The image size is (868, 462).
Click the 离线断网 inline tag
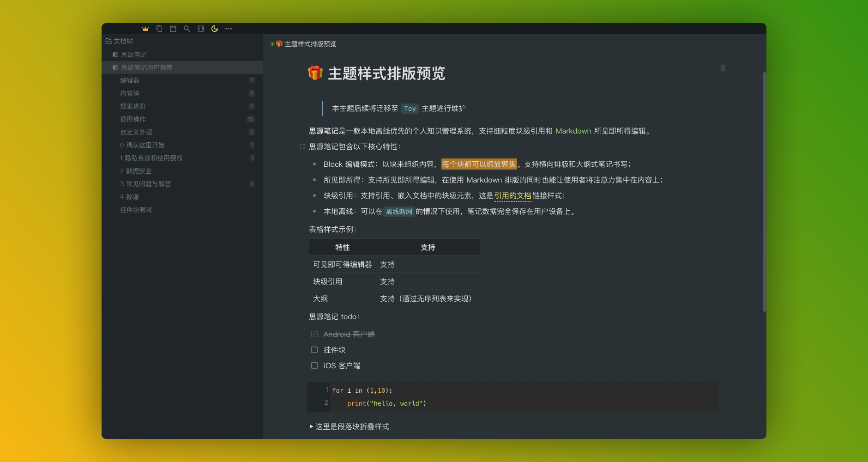pyautogui.click(x=399, y=212)
